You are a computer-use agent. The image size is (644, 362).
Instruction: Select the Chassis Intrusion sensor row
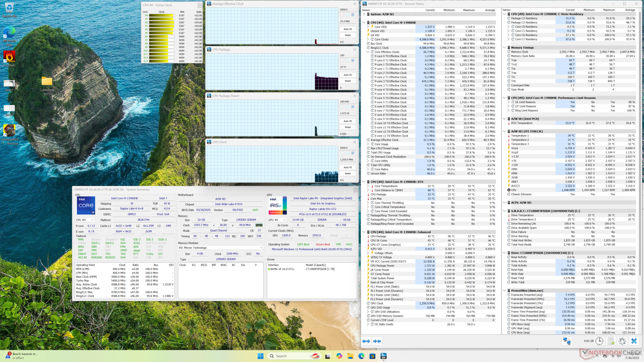(x=572, y=194)
